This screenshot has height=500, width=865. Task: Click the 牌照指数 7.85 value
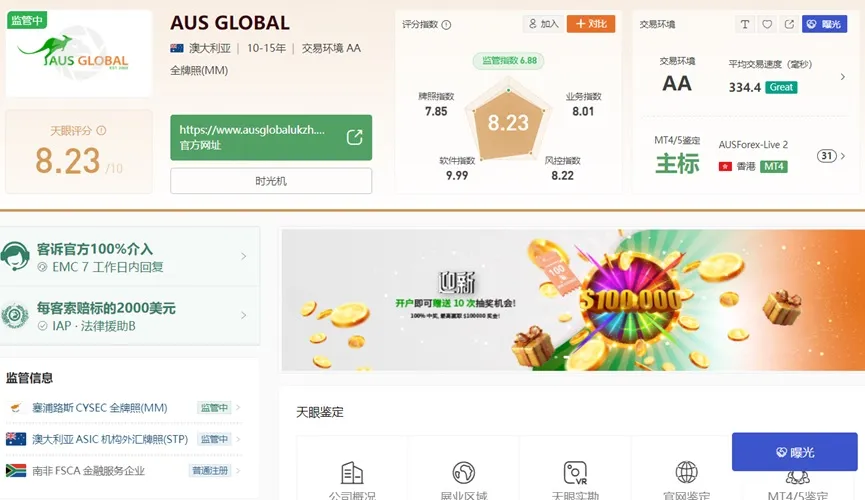click(436, 111)
